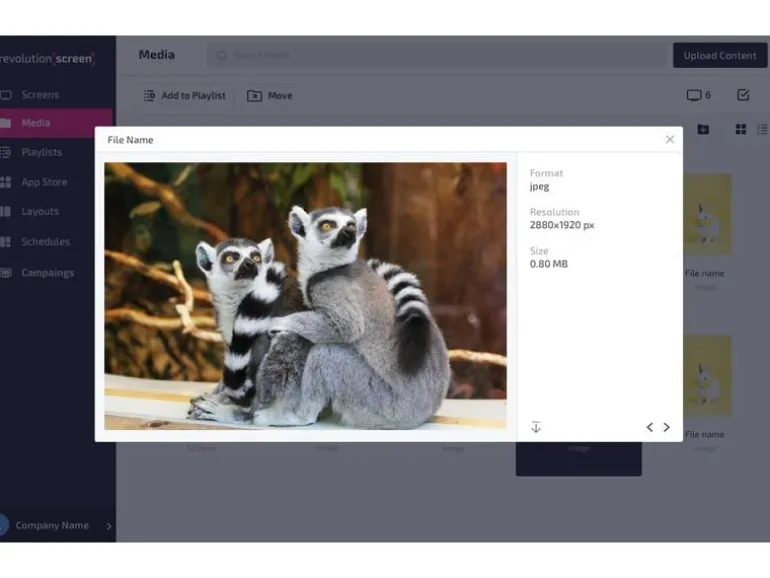Open Campaings in the sidebar
The height and width of the screenshot is (578, 770).
tap(48, 273)
